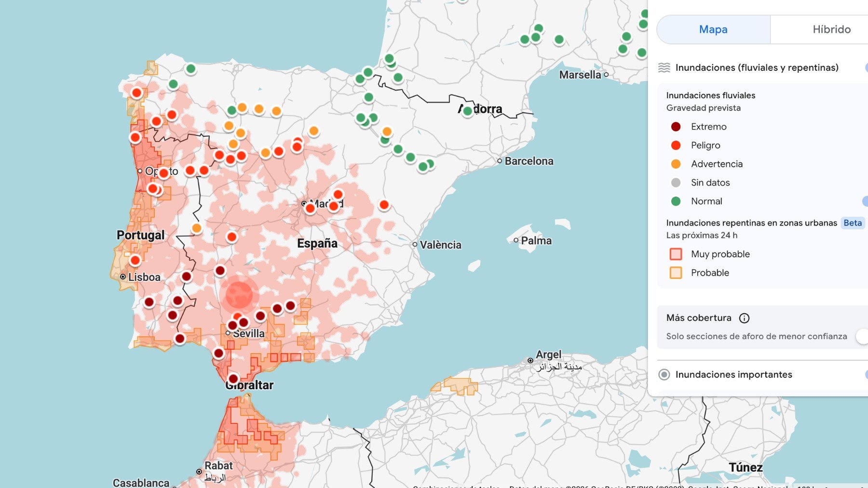Click the Palma city label on map
This screenshot has width=868, height=488.
pos(536,240)
